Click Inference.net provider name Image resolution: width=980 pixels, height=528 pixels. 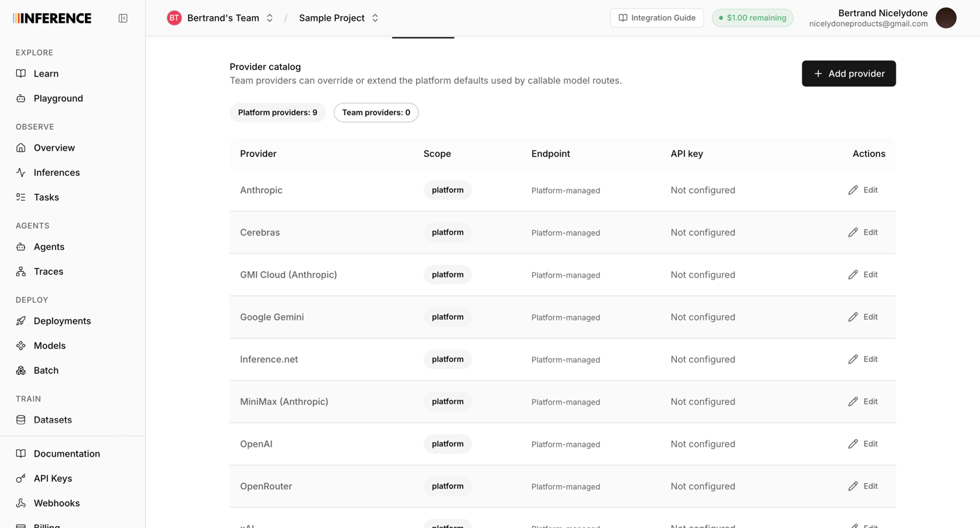point(269,359)
